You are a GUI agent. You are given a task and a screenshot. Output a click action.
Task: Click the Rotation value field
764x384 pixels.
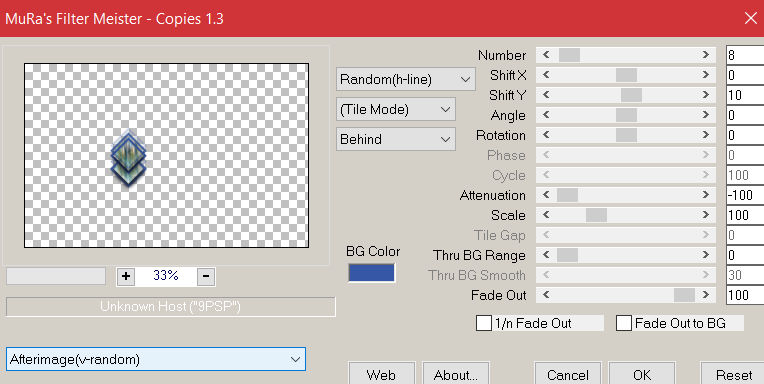(745, 135)
